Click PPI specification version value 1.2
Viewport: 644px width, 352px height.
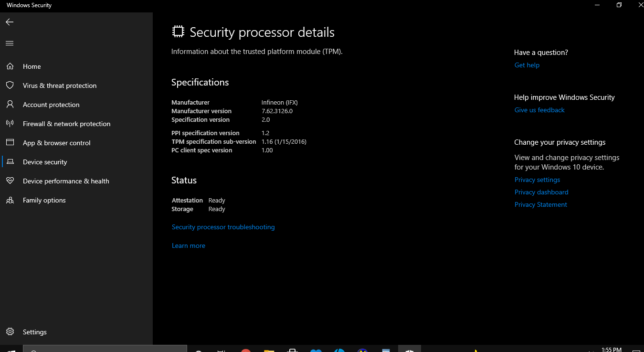pyautogui.click(x=265, y=133)
